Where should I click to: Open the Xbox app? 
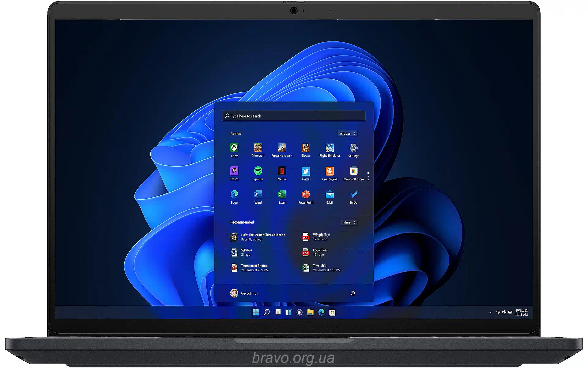[x=234, y=148]
